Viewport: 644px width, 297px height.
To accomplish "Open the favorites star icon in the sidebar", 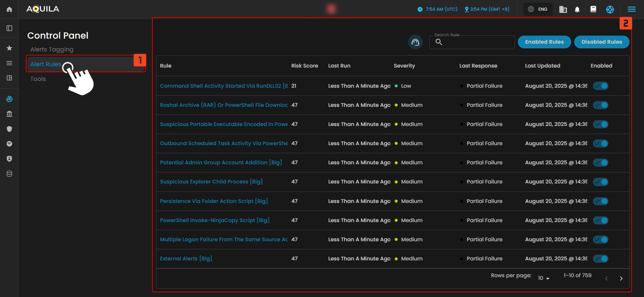I will tap(9, 48).
